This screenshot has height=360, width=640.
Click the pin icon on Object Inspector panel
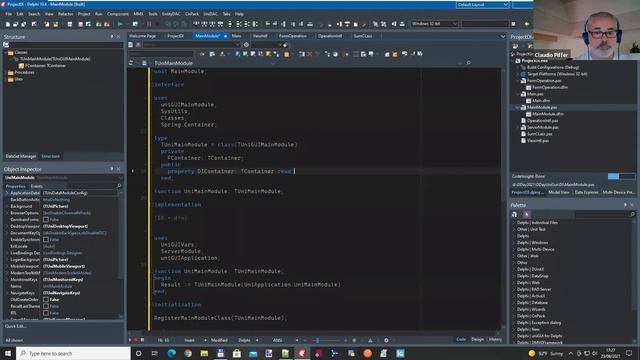pyautogui.click(x=112, y=169)
